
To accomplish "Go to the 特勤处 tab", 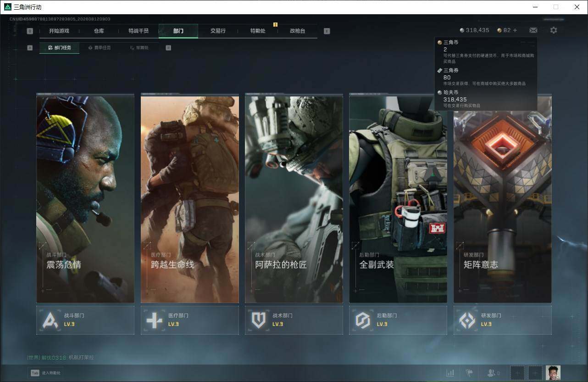I will point(258,31).
